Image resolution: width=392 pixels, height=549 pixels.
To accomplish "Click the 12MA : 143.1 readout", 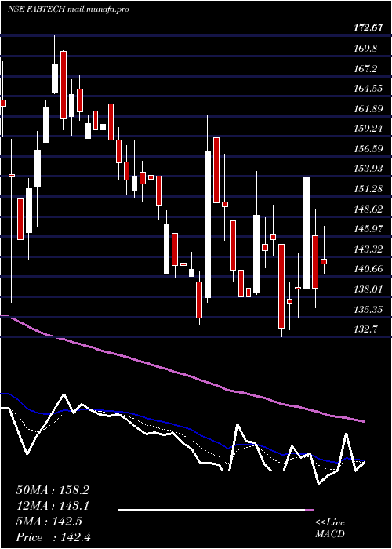I will [53, 506].
